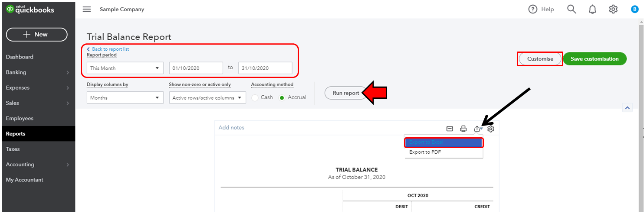Email the report using envelope icon
Image resolution: width=644 pixels, height=223 pixels.
450,129
